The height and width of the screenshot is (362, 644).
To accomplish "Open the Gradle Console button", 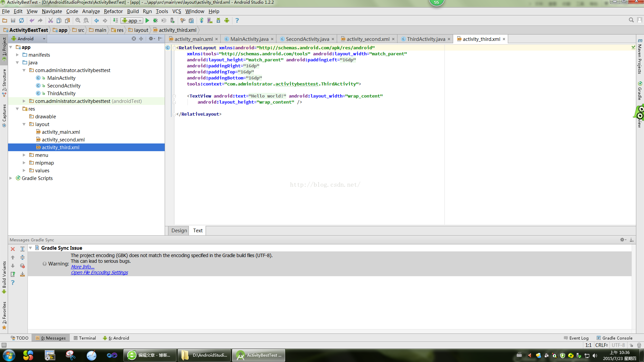I will point(614,338).
